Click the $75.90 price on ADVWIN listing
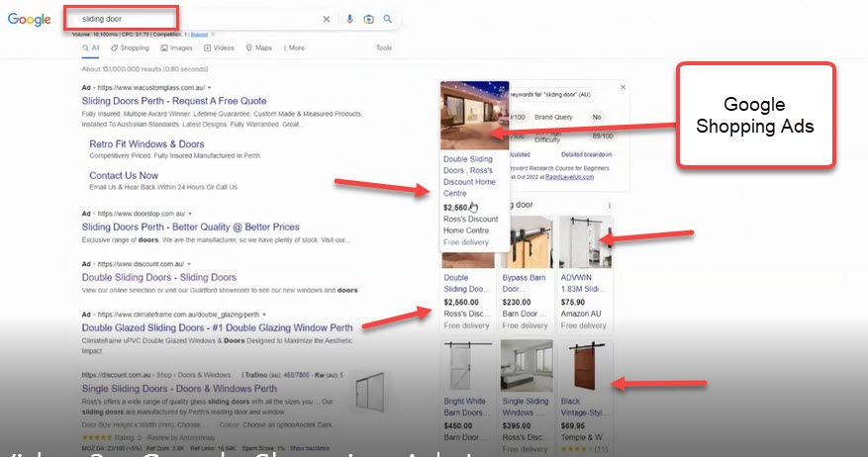 pos(572,302)
